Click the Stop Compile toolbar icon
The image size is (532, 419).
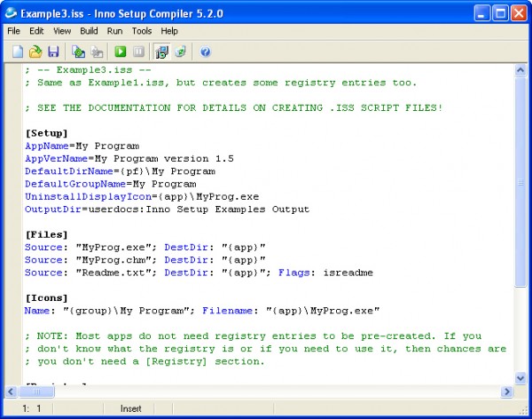(96, 52)
